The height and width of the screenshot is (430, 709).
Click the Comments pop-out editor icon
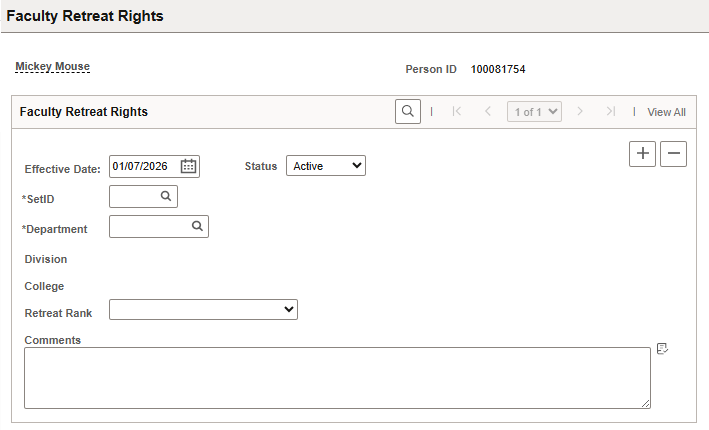662,349
